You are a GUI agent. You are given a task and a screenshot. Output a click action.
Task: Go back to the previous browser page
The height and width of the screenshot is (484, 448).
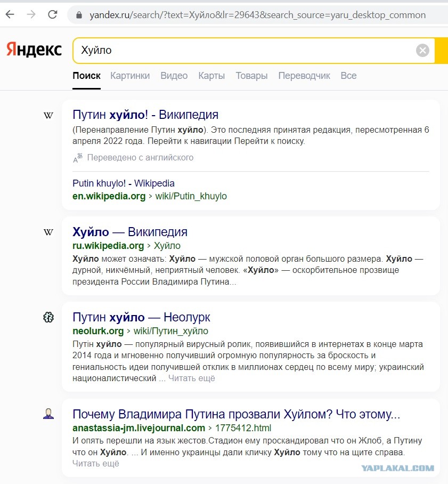[x=10, y=14]
